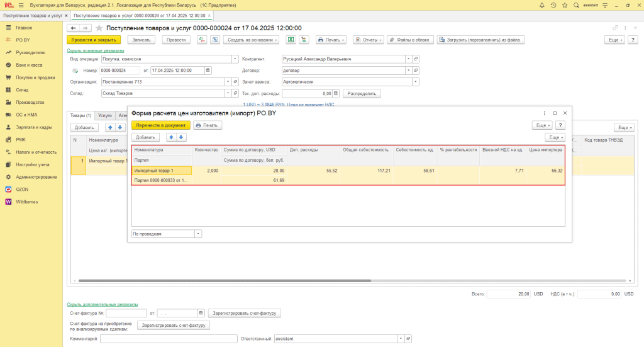Viewport: 644px width, 347px height.
Task: Open the Банк и касса section
Action: [x=29, y=65]
